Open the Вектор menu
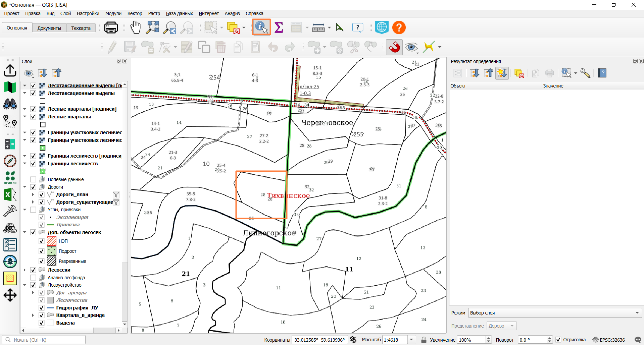This screenshot has width=644, height=345. [135, 13]
